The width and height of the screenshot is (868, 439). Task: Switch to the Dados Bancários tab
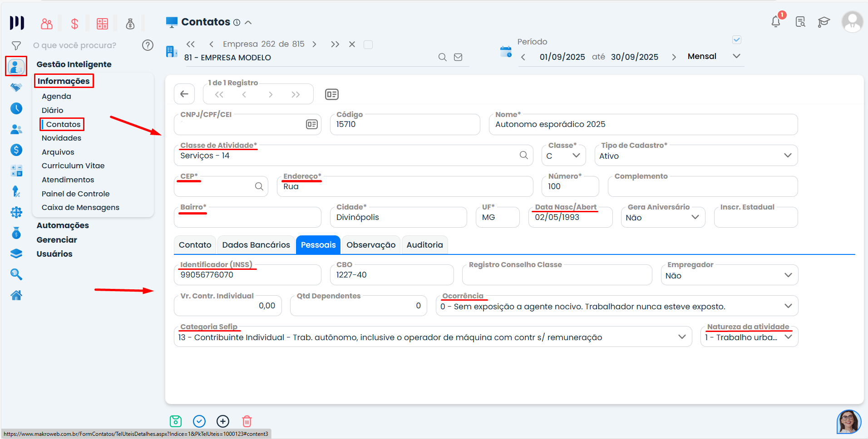click(x=256, y=245)
